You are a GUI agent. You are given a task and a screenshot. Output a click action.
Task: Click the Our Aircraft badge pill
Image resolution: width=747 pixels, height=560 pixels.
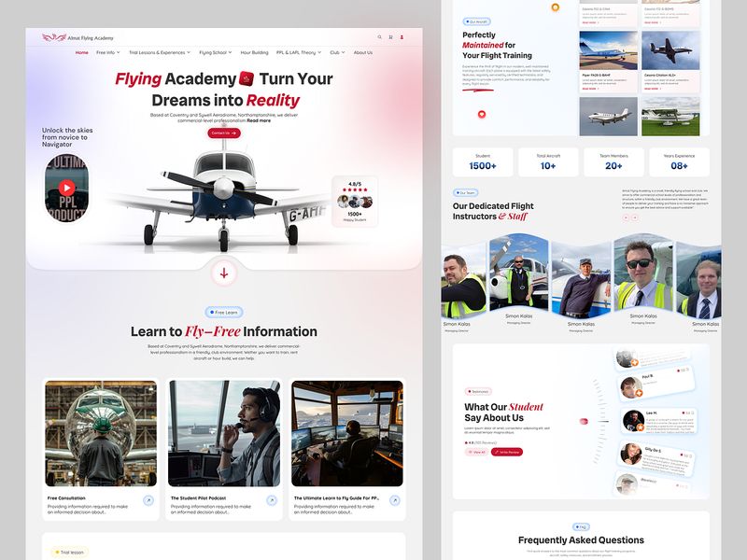(476, 21)
